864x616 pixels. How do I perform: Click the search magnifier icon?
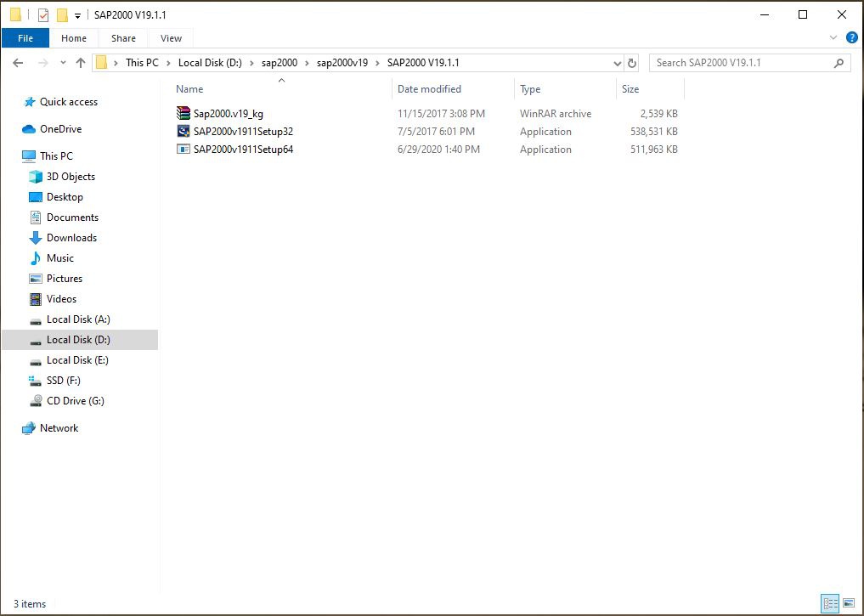pos(839,63)
